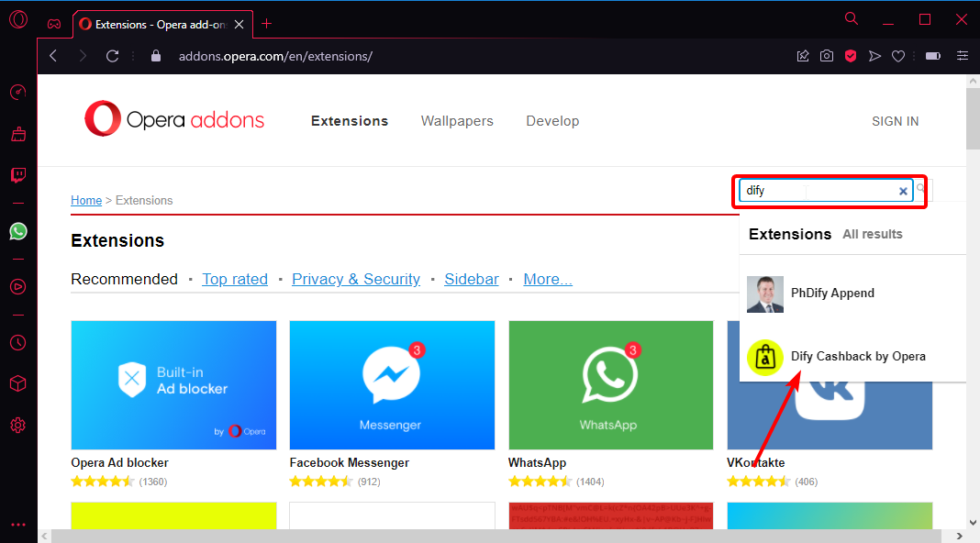Open Wallpapers in top navigation
980x543 pixels.
[x=457, y=121]
